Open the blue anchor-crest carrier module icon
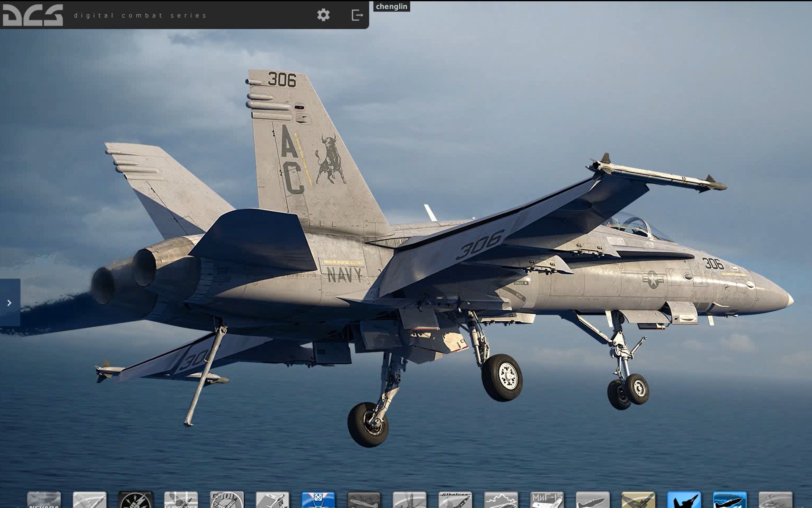This screenshot has width=812, height=508. (x=318, y=500)
